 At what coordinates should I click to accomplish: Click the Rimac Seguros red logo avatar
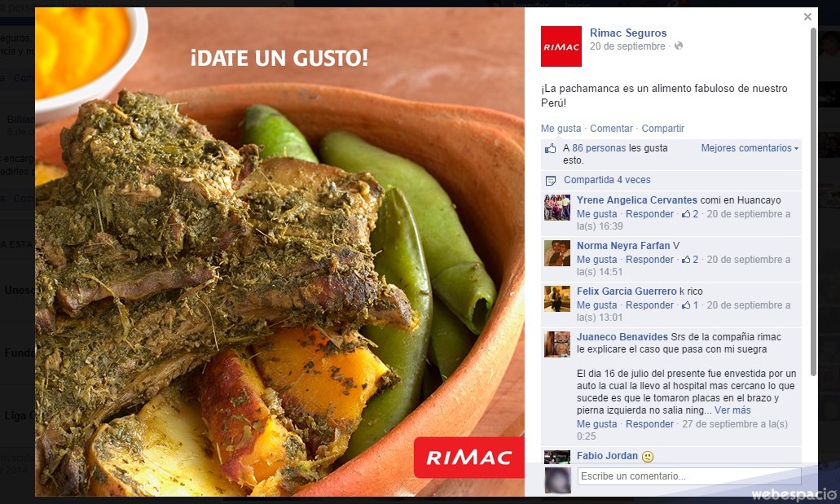(x=561, y=46)
